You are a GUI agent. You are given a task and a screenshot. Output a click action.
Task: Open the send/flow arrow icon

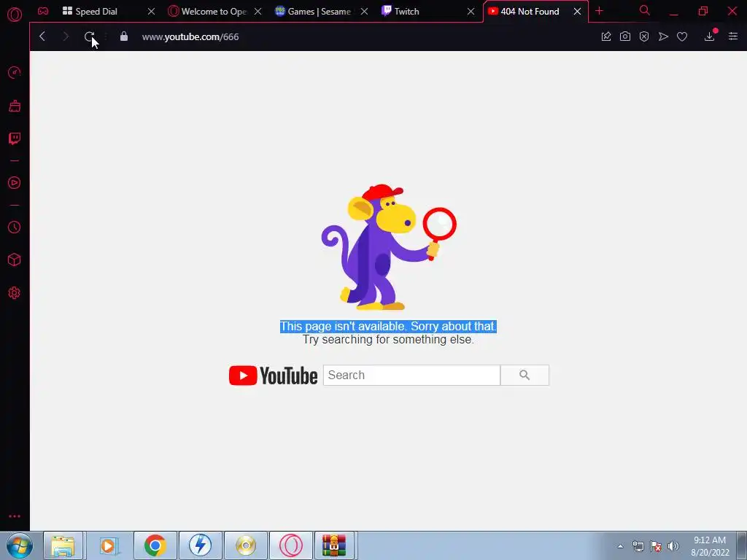[663, 36]
